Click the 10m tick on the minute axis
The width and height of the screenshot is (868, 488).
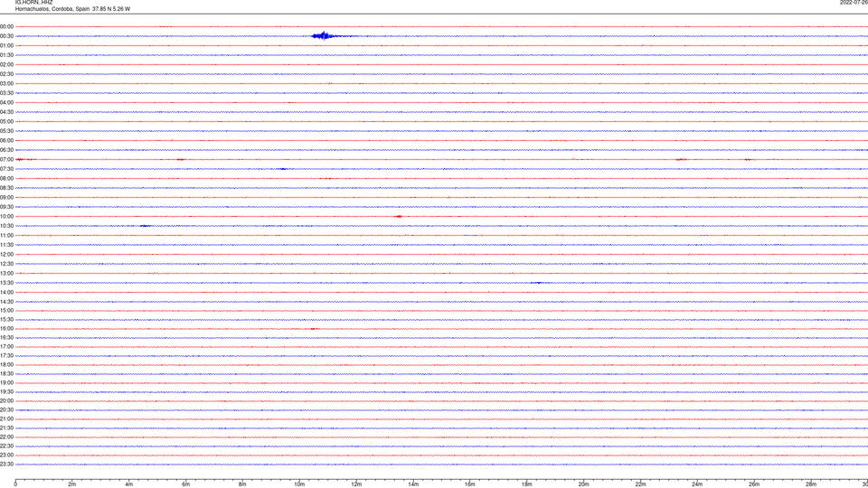(299, 484)
